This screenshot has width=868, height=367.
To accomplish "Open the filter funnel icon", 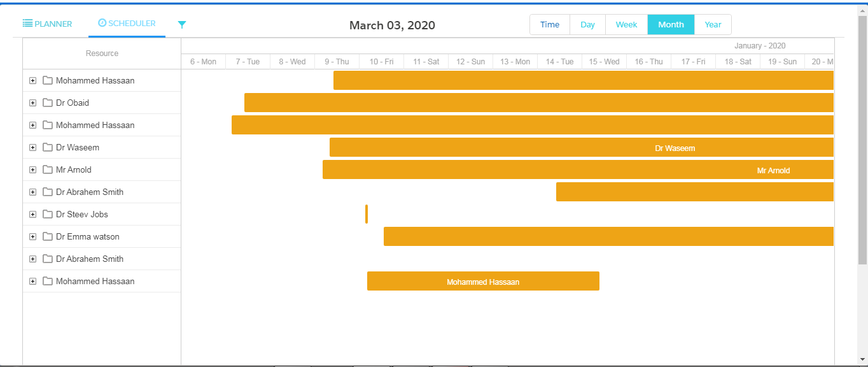I will [182, 24].
